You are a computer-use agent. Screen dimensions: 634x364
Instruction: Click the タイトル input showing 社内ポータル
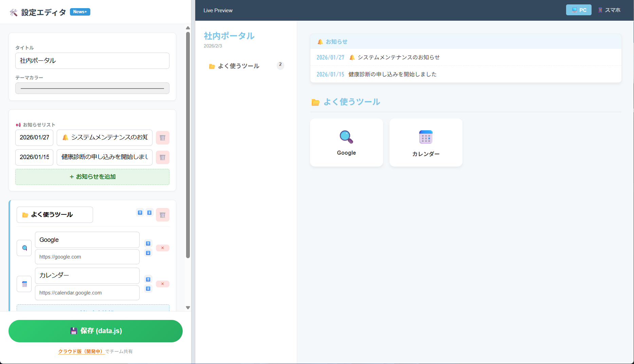(92, 61)
